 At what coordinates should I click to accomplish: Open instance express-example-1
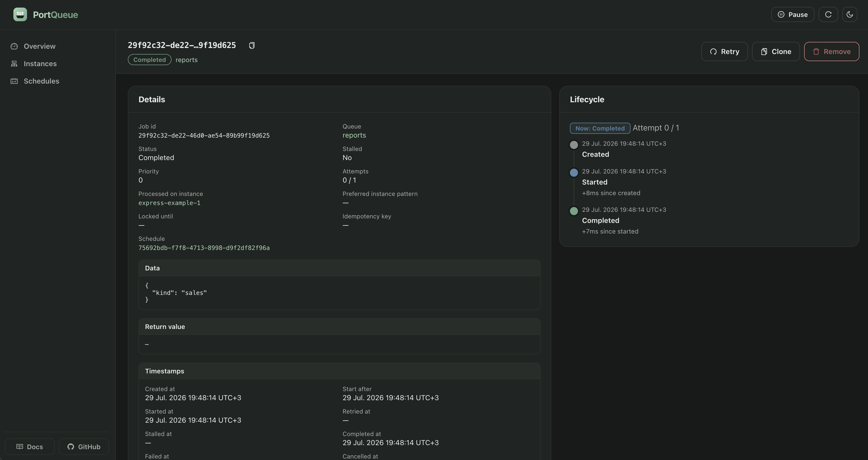tap(169, 203)
